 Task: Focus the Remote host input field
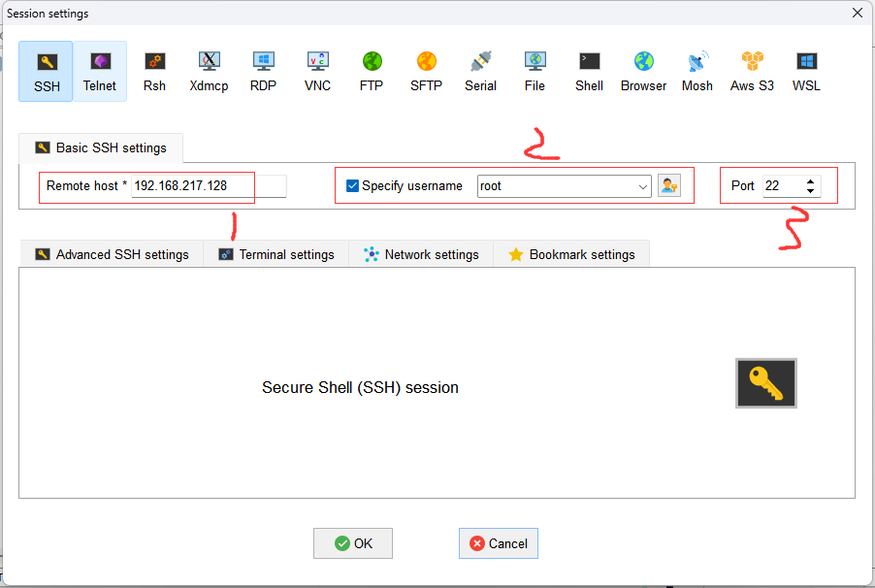pos(209,186)
